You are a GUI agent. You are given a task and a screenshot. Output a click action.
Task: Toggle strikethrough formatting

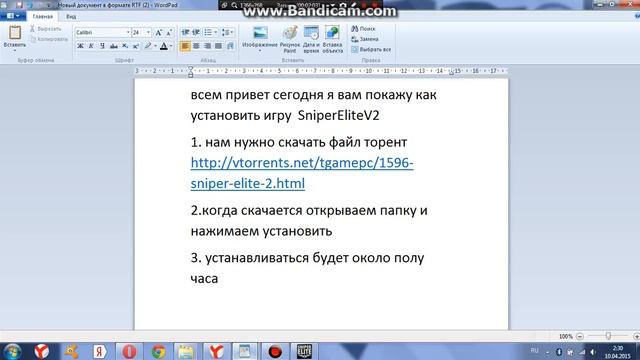(113, 46)
